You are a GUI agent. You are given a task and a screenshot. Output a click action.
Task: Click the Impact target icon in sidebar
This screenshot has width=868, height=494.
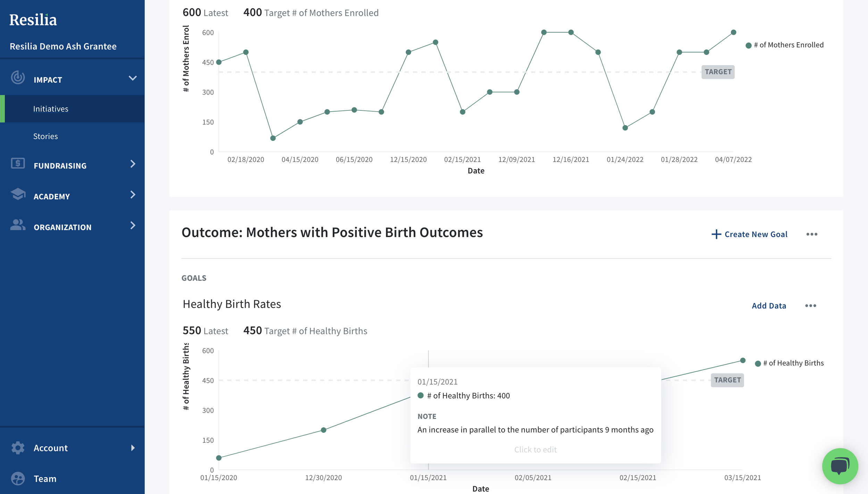[18, 78]
